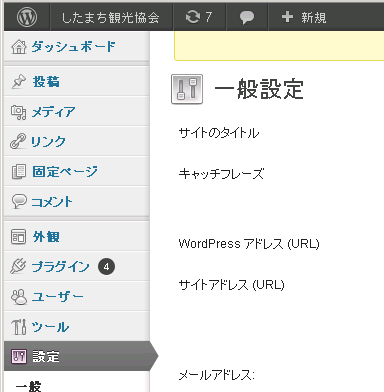Viewport: 384px width, 392px height.
Task: Click the キャッチフレーズ label
Action: [221, 174]
